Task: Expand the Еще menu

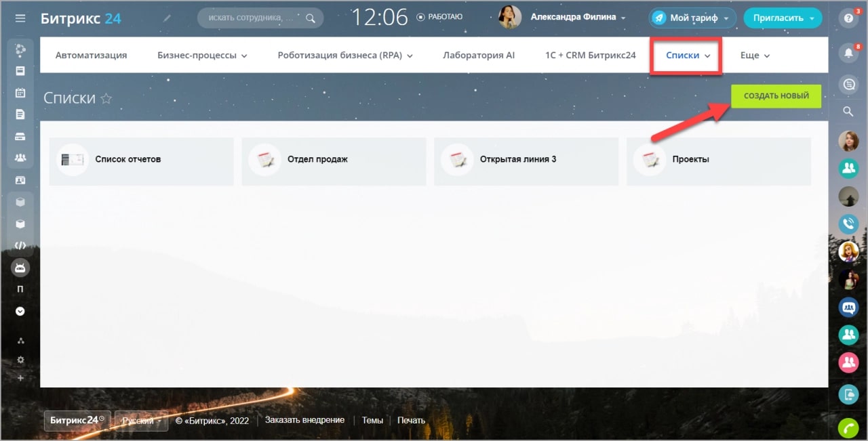Action: 755,56
